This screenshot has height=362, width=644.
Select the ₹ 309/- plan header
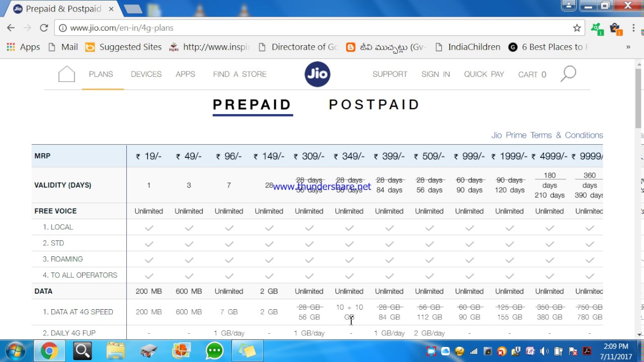pyautogui.click(x=309, y=156)
